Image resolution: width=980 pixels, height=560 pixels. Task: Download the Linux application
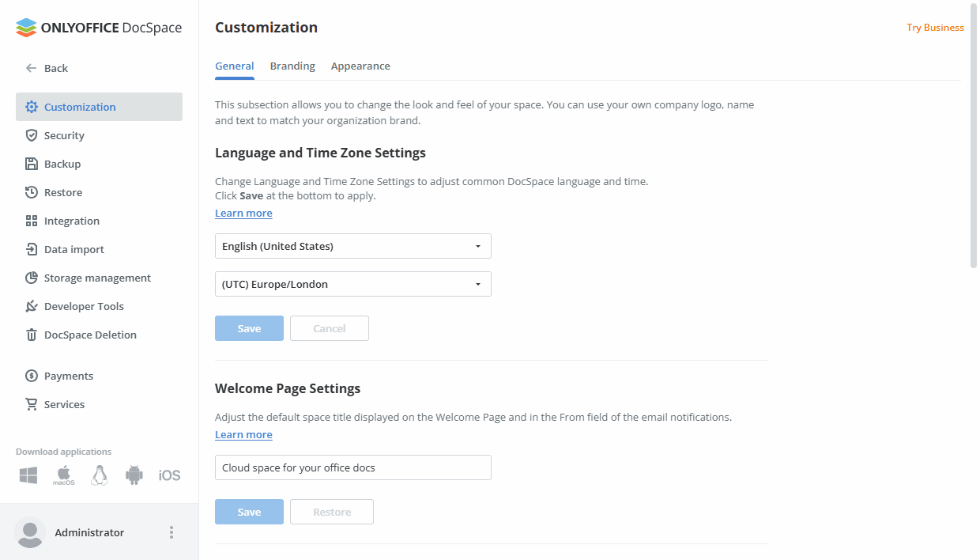click(99, 475)
